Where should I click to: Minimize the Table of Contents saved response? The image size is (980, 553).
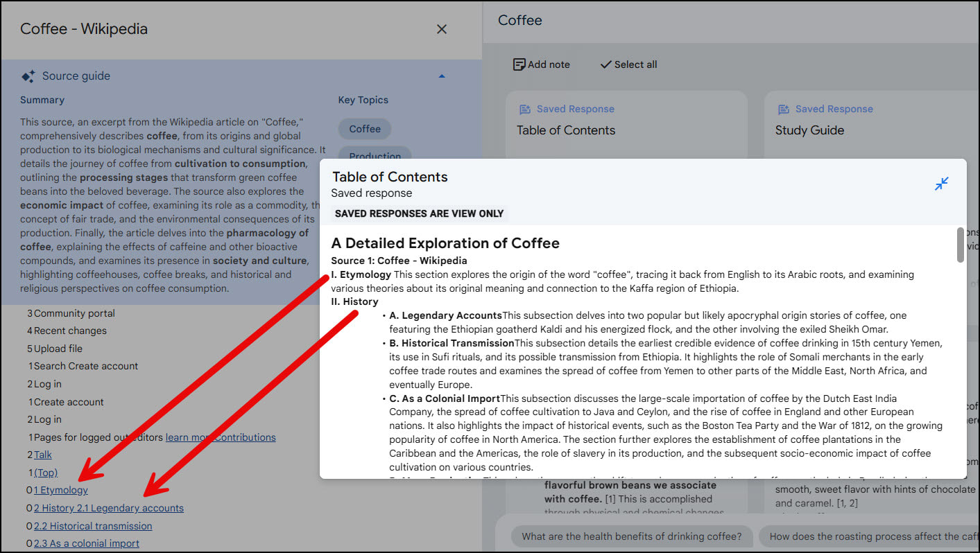coord(941,184)
